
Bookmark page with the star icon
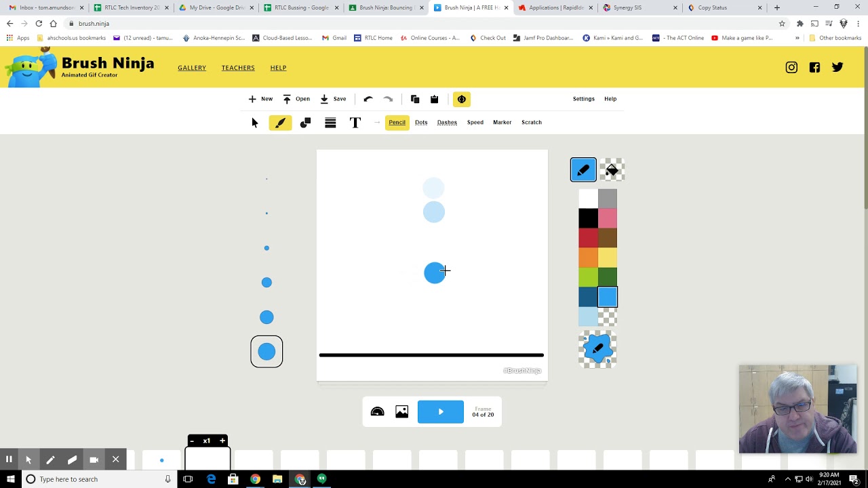point(782,23)
